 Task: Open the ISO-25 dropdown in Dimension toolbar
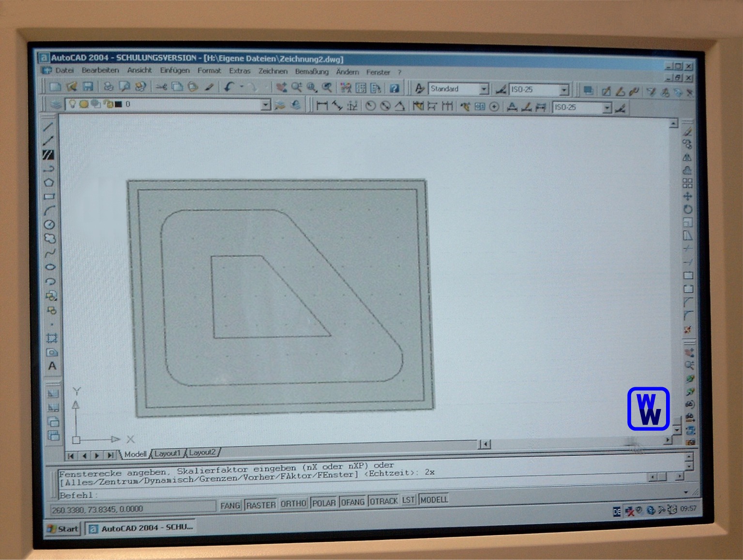(x=607, y=108)
